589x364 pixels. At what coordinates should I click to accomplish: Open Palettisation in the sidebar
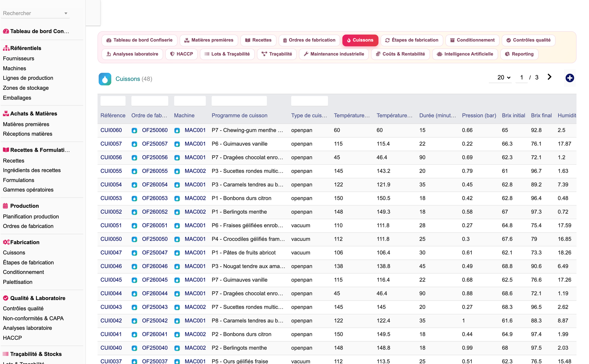coord(18,282)
